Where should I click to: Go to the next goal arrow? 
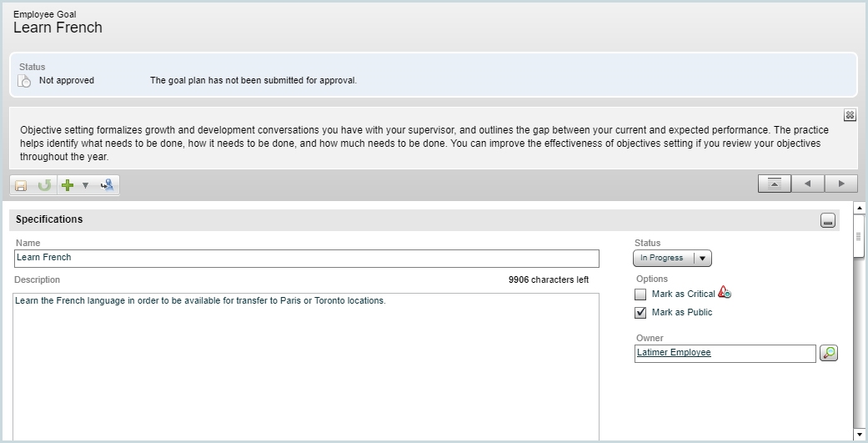click(840, 184)
